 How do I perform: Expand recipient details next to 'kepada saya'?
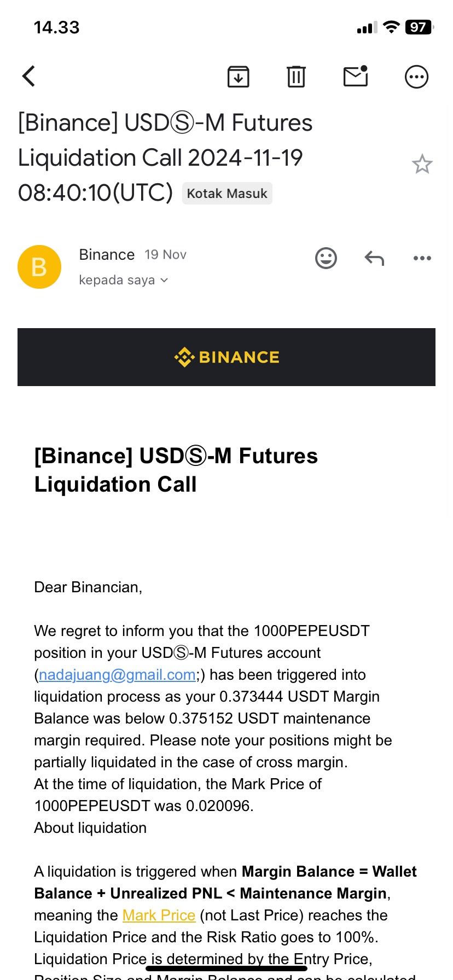click(x=164, y=281)
